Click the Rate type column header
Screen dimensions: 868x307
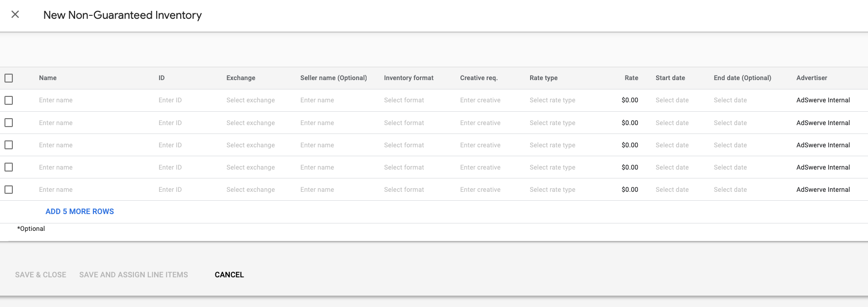pos(543,78)
